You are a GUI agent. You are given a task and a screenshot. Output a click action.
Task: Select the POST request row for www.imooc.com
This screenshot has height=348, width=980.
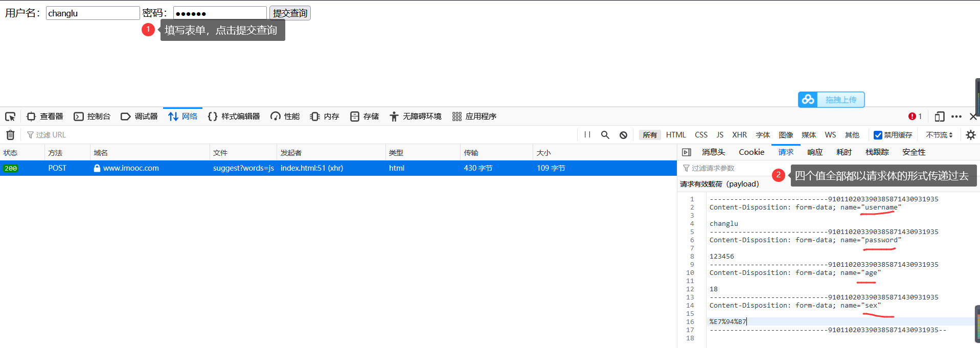[338, 168]
